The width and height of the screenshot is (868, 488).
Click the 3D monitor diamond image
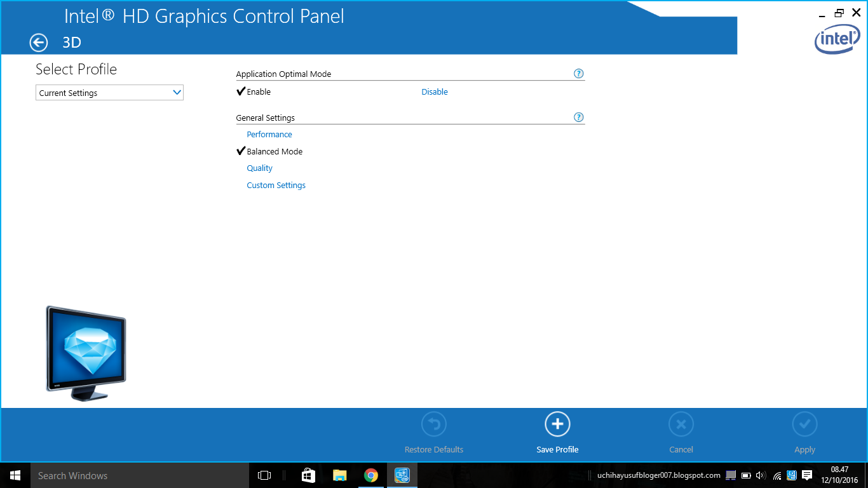tap(86, 353)
